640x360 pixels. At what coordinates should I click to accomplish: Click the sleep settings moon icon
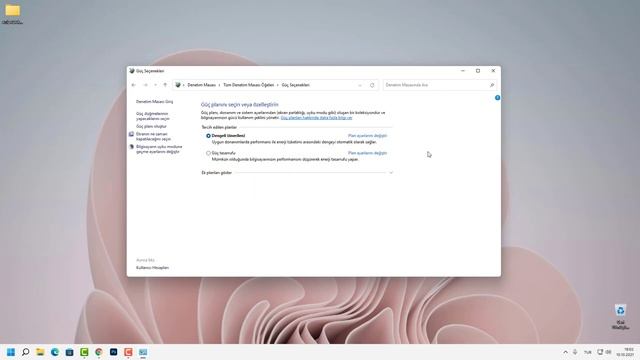pos(131,147)
